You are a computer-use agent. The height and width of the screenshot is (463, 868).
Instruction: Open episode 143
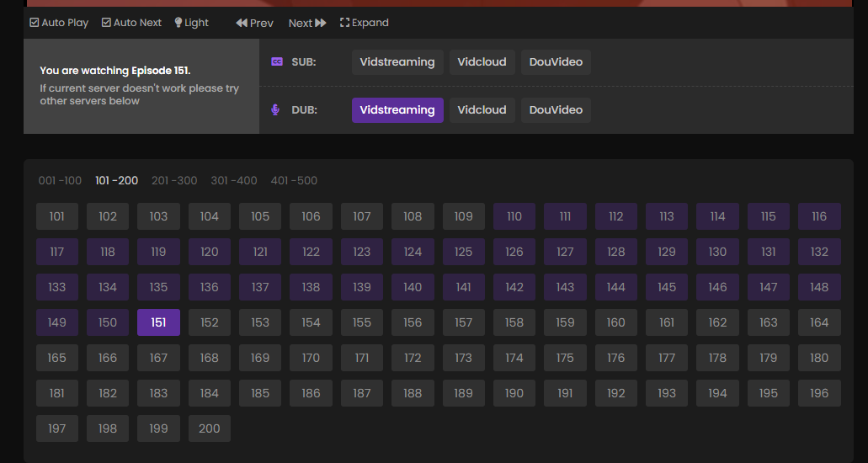565,287
